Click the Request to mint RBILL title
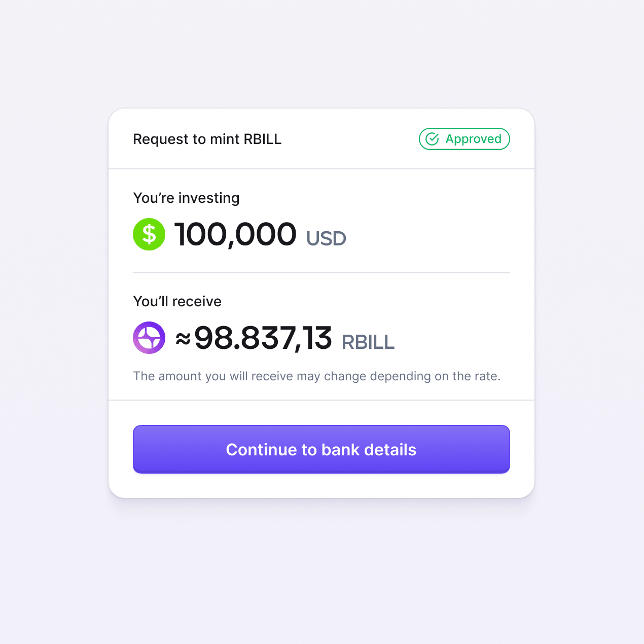Image resolution: width=644 pixels, height=644 pixels. (207, 139)
